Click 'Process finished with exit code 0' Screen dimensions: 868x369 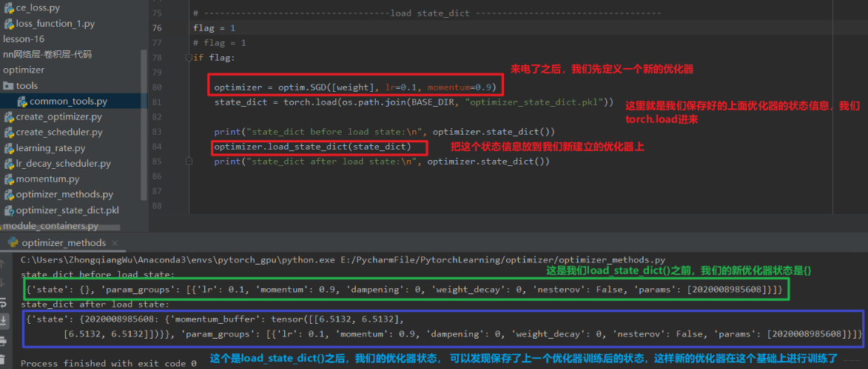pos(109,364)
